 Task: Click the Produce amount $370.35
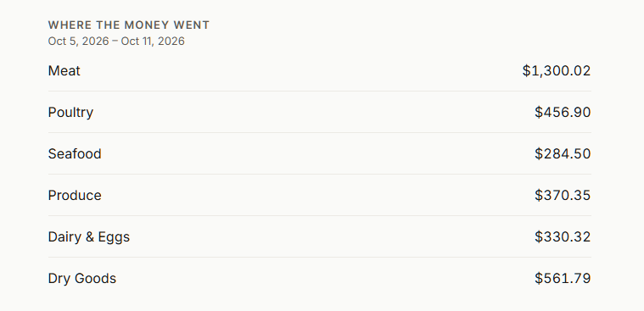click(563, 195)
